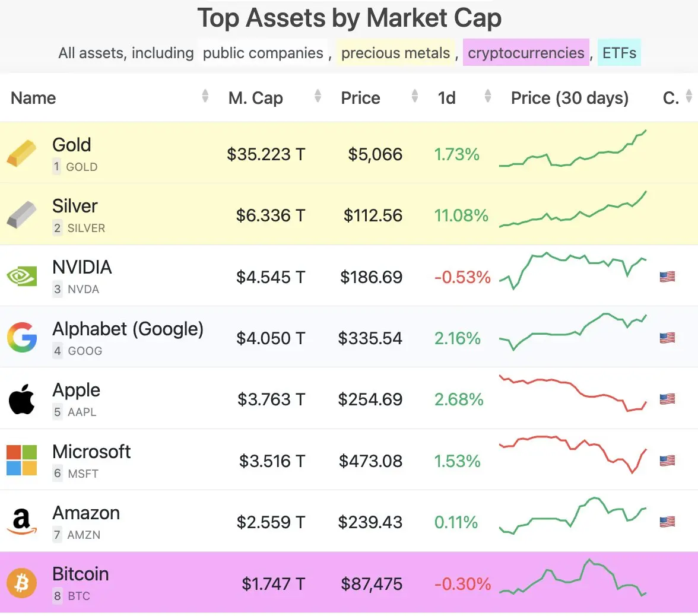Click the Amazon logo icon
698x616 pixels.
[x=21, y=522]
